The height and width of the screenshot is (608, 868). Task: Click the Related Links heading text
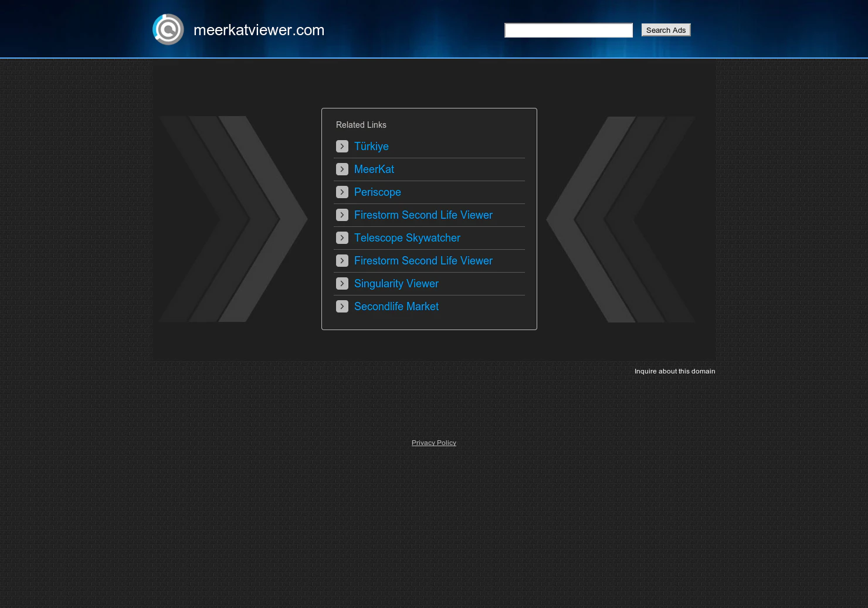pos(361,125)
